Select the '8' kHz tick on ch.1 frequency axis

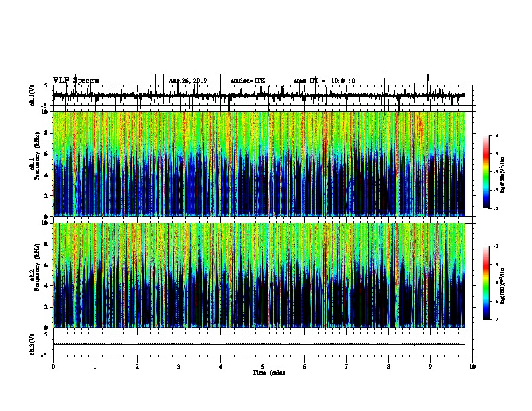coord(46,133)
